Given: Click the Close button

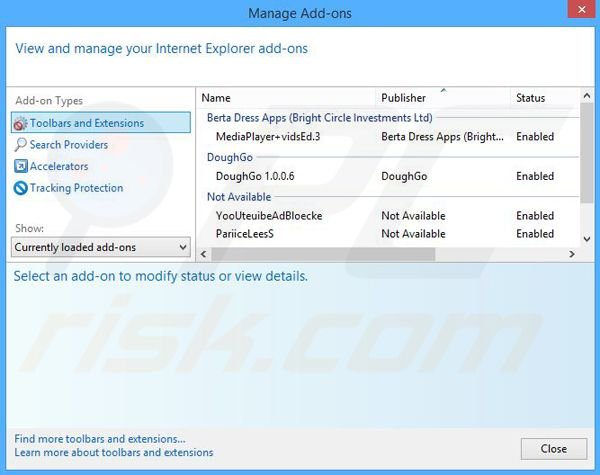Looking at the screenshot, I should [554, 449].
